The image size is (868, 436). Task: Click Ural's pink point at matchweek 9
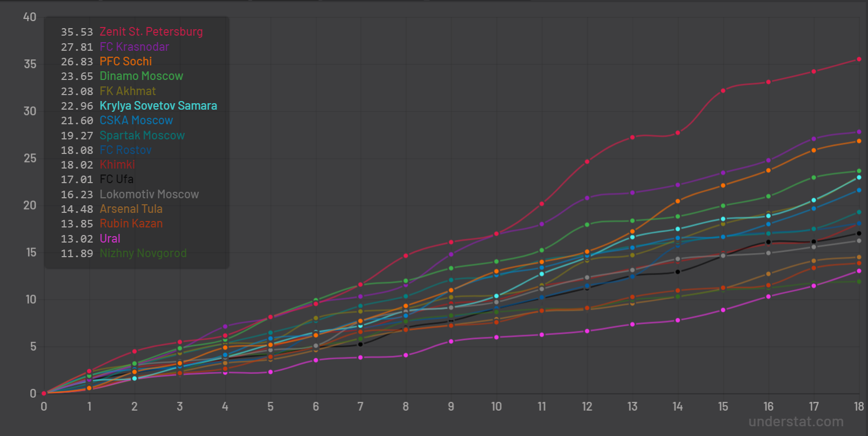pyautogui.click(x=451, y=341)
